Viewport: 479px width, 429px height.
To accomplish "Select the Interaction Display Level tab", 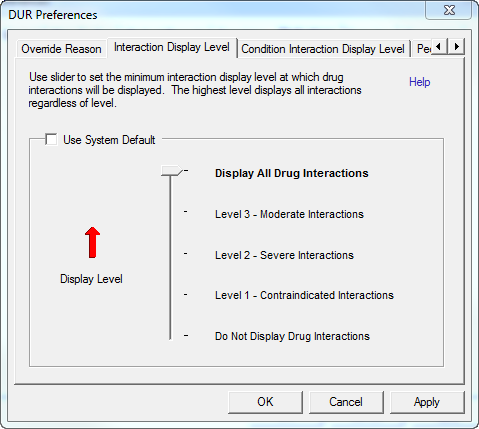I will click(x=172, y=47).
